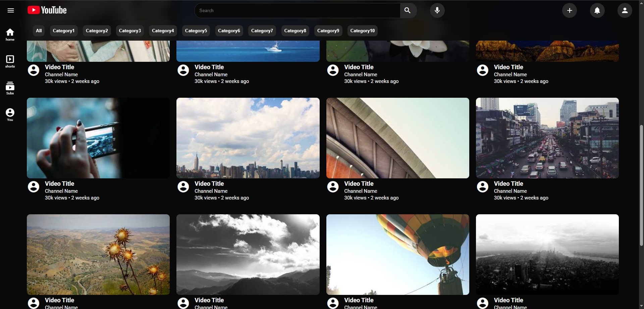Click "30k views • 2 weeks ago" under white flower video

click(371, 81)
